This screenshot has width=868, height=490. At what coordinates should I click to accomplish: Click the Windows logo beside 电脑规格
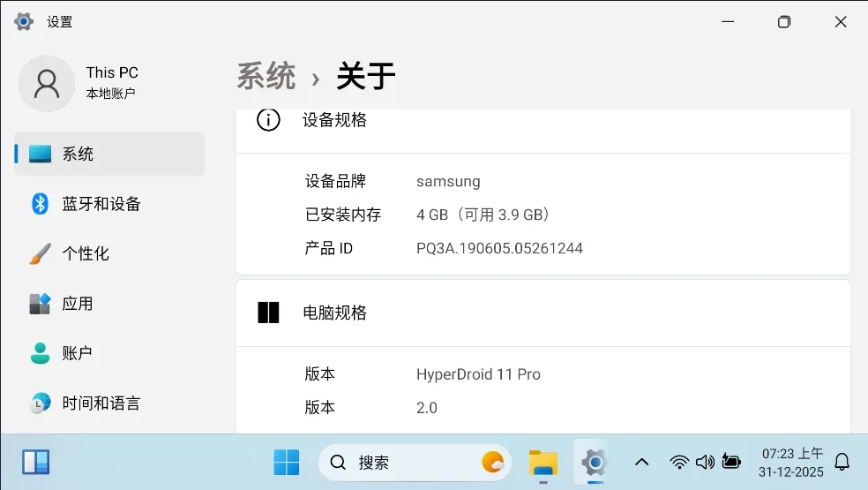click(268, 313)
